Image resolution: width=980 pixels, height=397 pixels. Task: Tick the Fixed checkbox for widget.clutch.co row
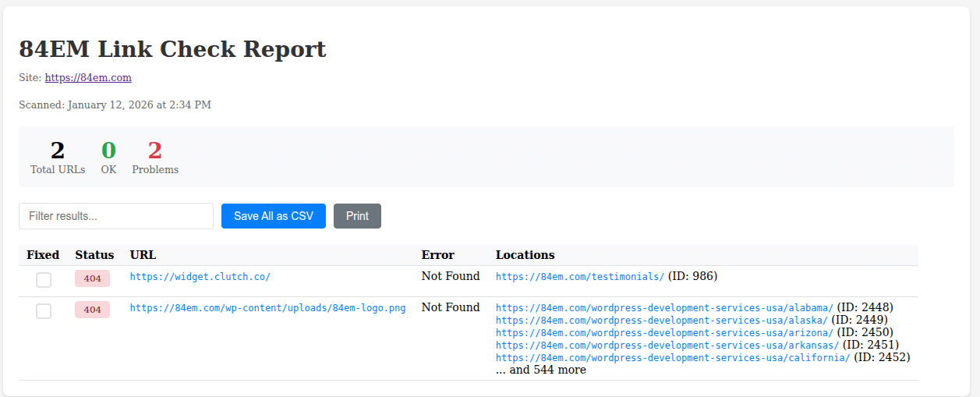coord(44,280)
